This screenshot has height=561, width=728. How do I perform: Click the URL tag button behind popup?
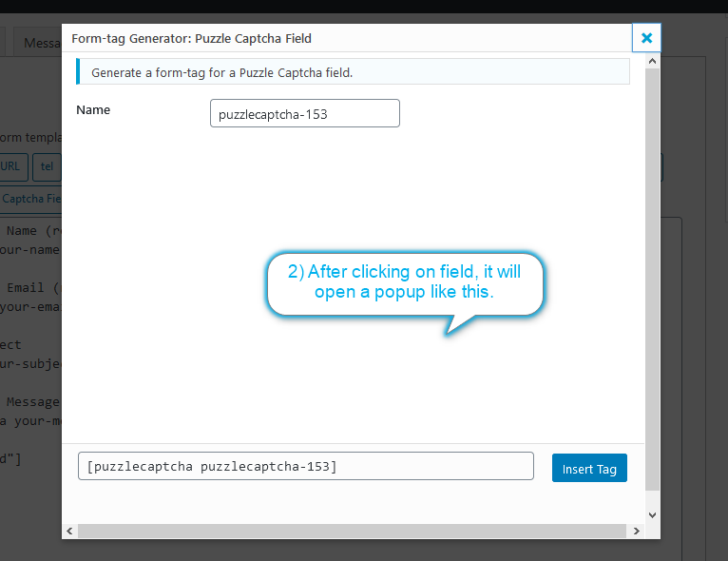point(11,166)
